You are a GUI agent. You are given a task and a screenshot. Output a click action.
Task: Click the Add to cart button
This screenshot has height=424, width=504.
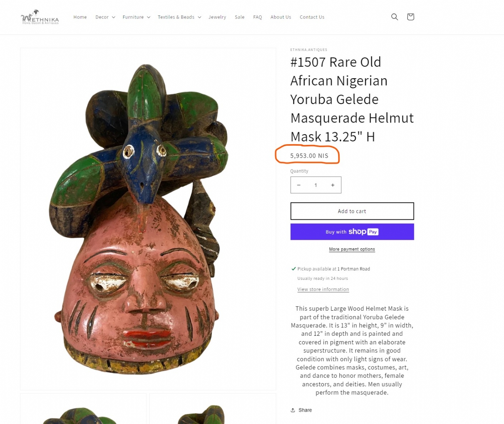pyautogui.click(x=352, y=211)
